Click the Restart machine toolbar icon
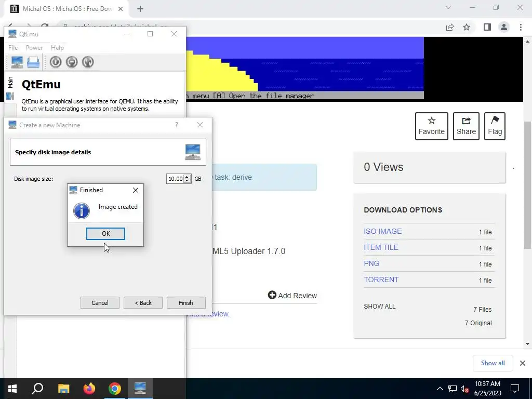This screenshot has height=399, width=532. (87, 62)
